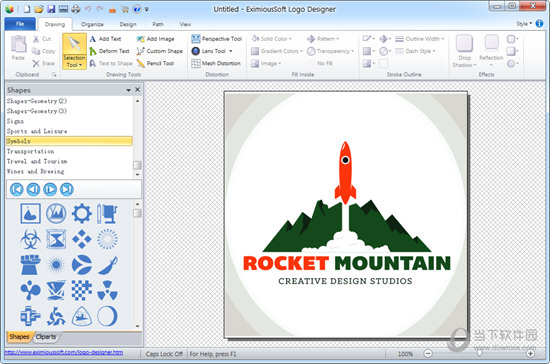Click the Lens Tool icon

[x=196, y=51]
